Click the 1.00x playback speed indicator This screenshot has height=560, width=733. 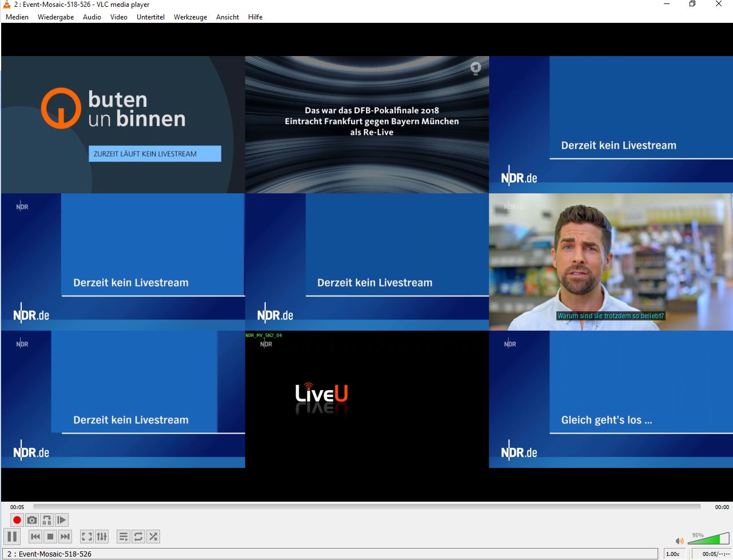coord(673,554)
